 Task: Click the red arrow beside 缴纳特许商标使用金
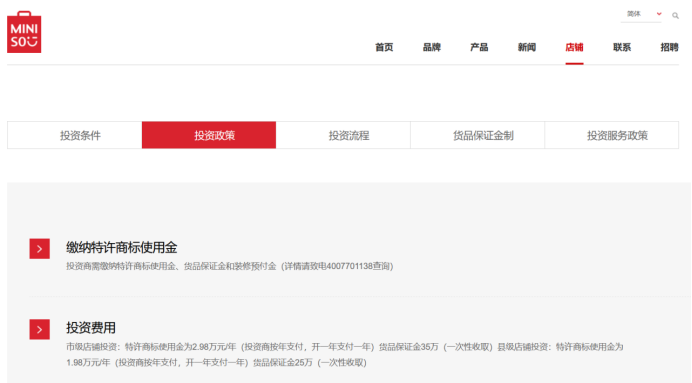coord(40,249)
